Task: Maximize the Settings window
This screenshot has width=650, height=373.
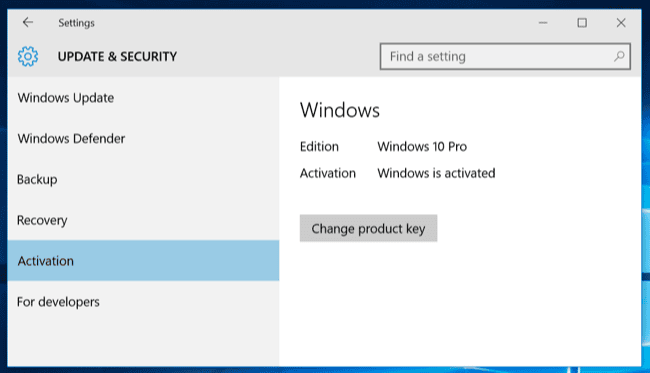Action: (x=582, y=23)
